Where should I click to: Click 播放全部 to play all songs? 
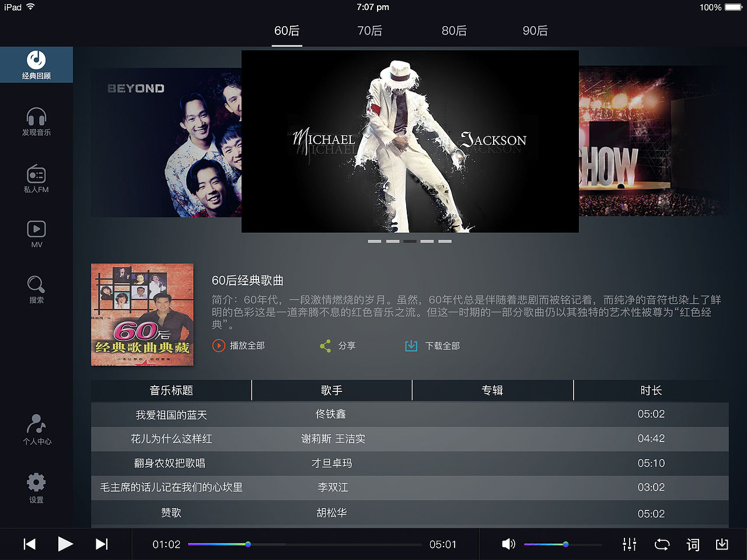coord(238,345)
